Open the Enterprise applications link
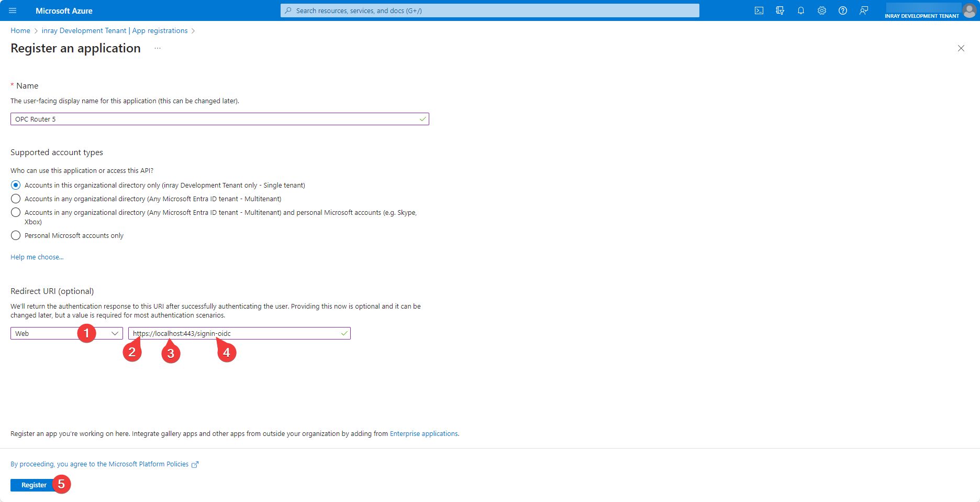 [424, 433]
